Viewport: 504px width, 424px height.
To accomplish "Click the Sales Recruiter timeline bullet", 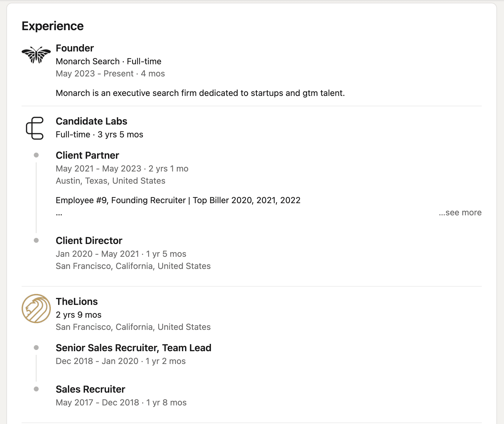I will coord(36,389).
